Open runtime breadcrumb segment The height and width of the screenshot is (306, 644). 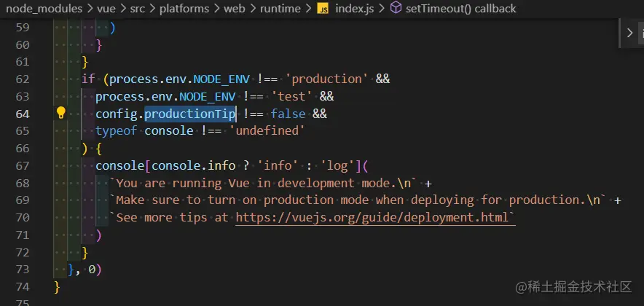pos(280,9)
